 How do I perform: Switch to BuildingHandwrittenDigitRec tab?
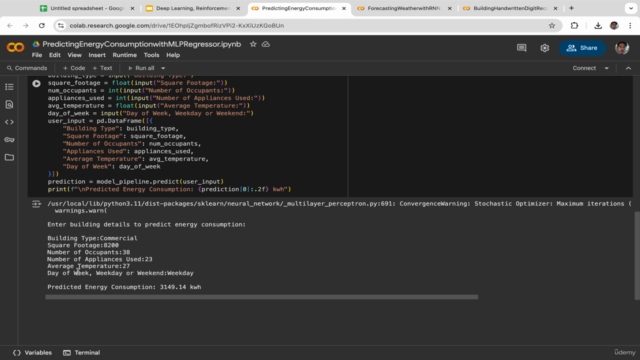pyautogui.click(x=510, y=8)
